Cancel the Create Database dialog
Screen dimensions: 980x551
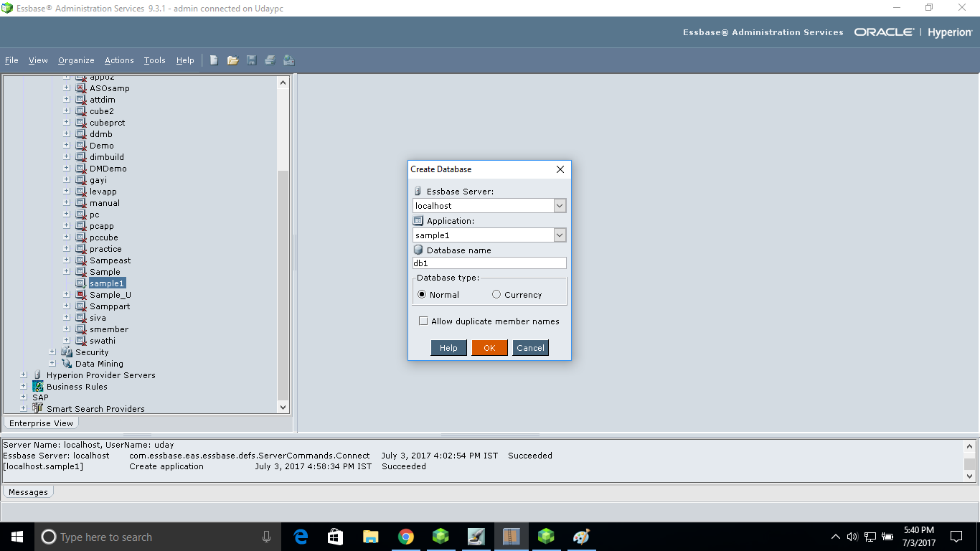point(530,347)
